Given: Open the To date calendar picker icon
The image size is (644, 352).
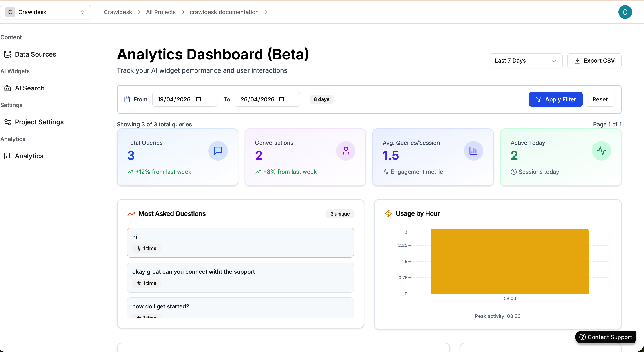Looking at the screenshot, I should (281, 99).
